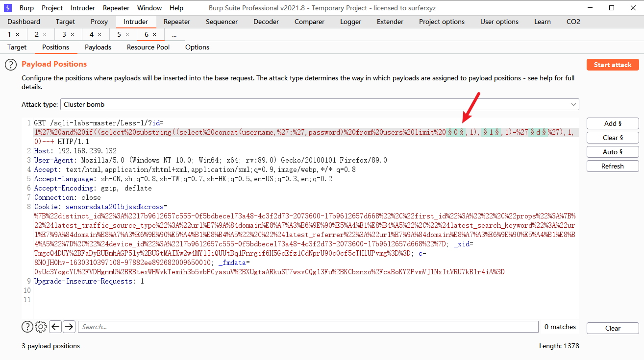Open the Positions sub-tab
The height and width of the screenshot is (360, 644).
click(x=55, y=47)
